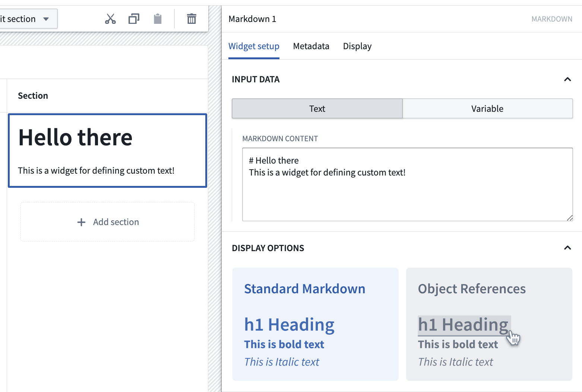
Task: Choose the Object References display option
Action: click(x=489, y=324)
